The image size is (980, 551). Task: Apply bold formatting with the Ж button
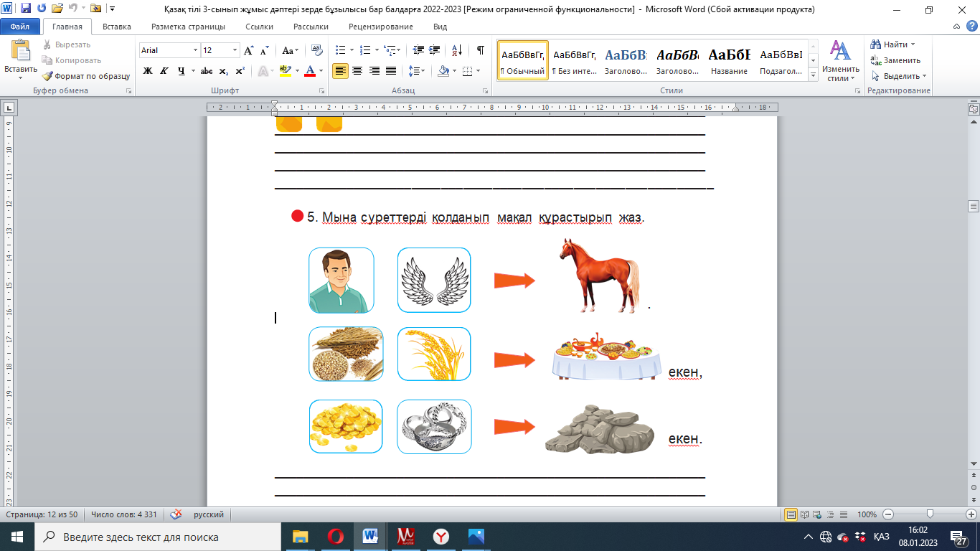click(x=148, y=71)
